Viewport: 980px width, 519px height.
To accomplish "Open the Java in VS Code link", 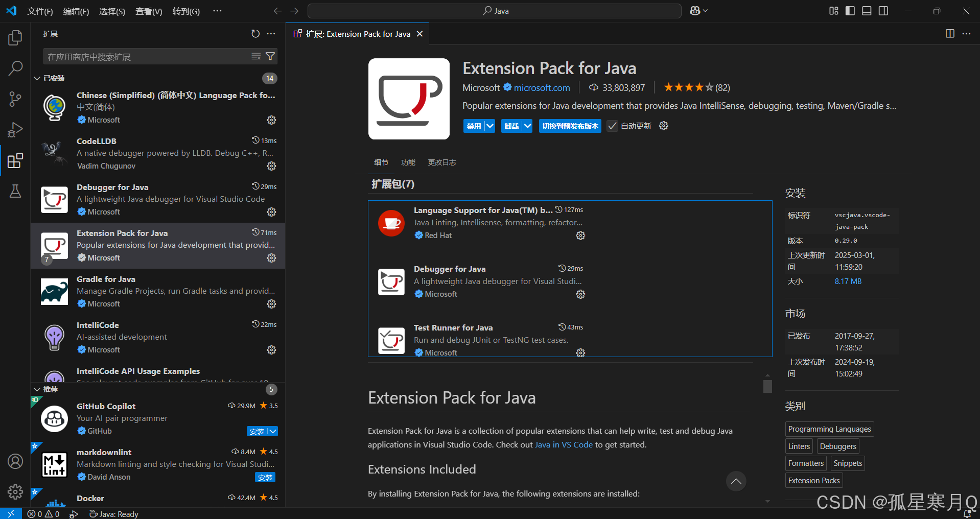I will click(564, 445).
